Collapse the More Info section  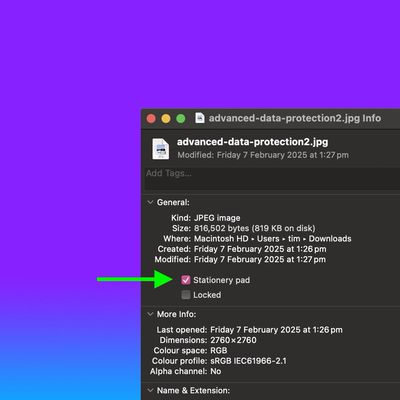[x=150, y=314]
